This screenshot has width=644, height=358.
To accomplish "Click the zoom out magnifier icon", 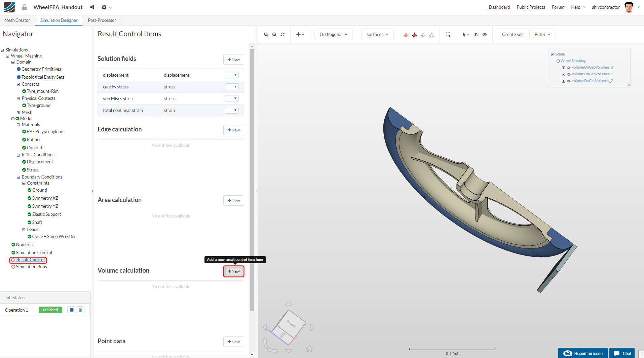I will [x=274, y=35].
